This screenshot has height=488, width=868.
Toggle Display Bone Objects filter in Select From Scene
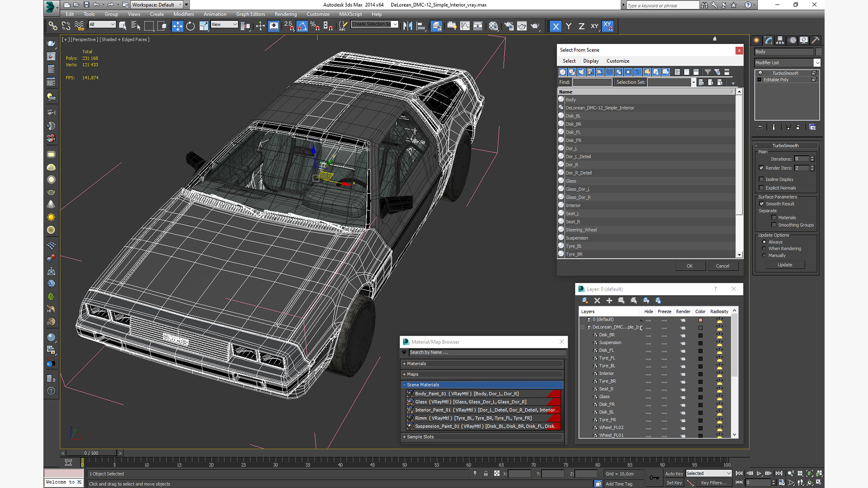[x=638, y=72]
